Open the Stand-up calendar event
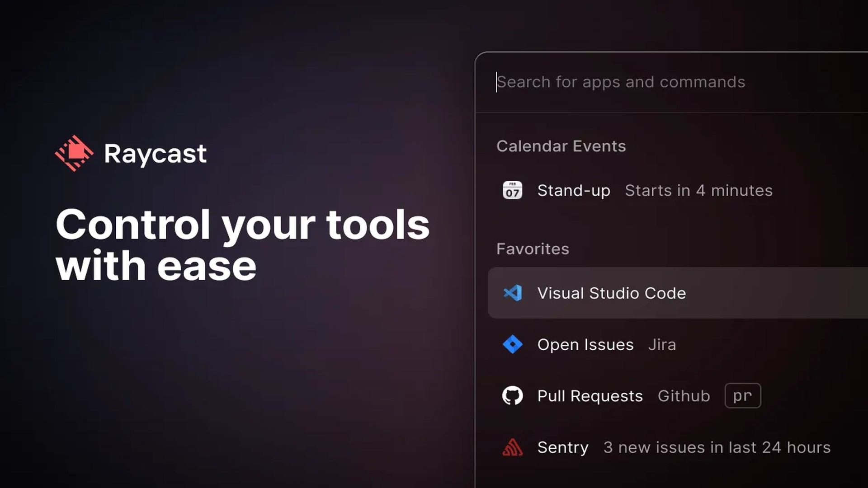This screenshot has width=868, height=488. pos(573,190)
